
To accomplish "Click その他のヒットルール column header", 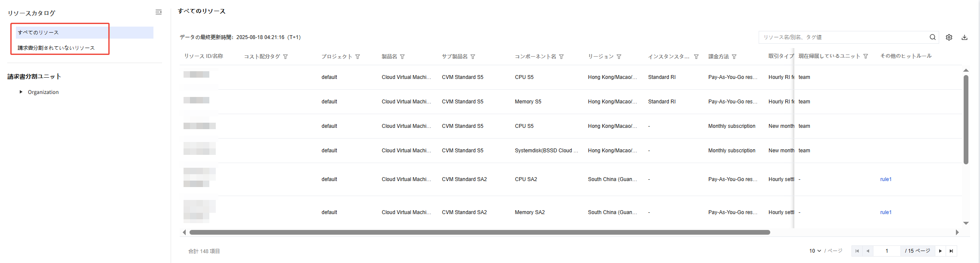I will click(906, 56).
